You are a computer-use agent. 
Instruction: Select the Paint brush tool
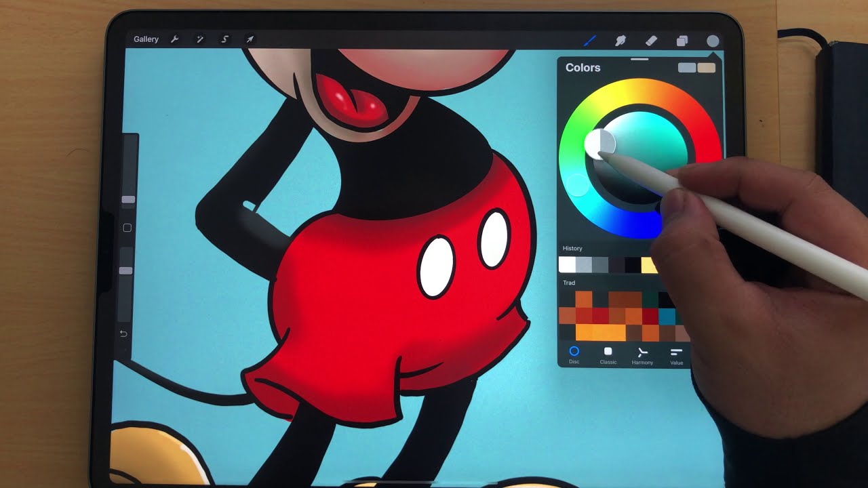[x=589, y=41]
